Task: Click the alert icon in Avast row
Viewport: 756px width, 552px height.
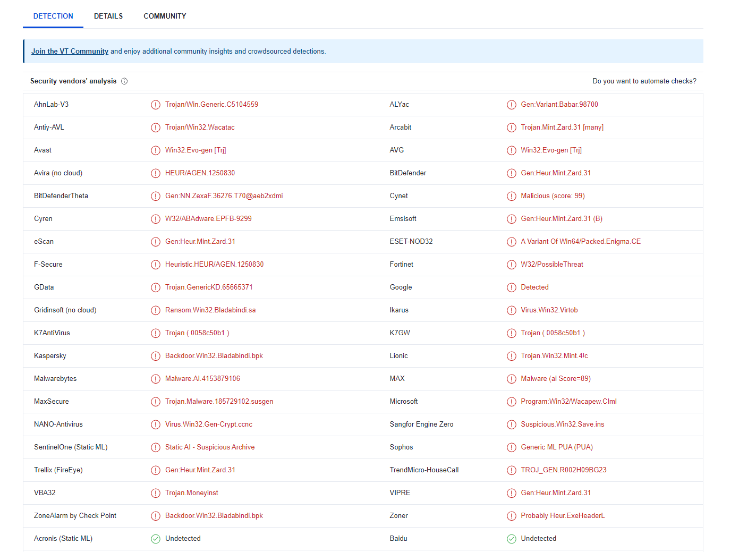Action: click(156, 150)
